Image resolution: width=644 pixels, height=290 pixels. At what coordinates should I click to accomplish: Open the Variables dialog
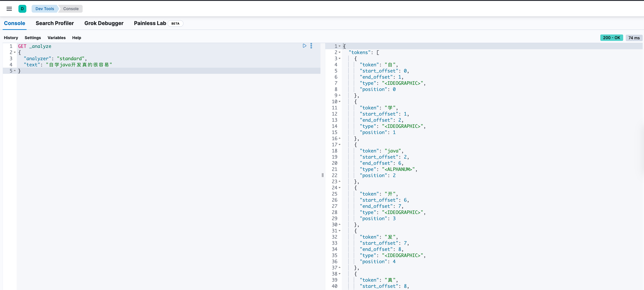(56, 38)
